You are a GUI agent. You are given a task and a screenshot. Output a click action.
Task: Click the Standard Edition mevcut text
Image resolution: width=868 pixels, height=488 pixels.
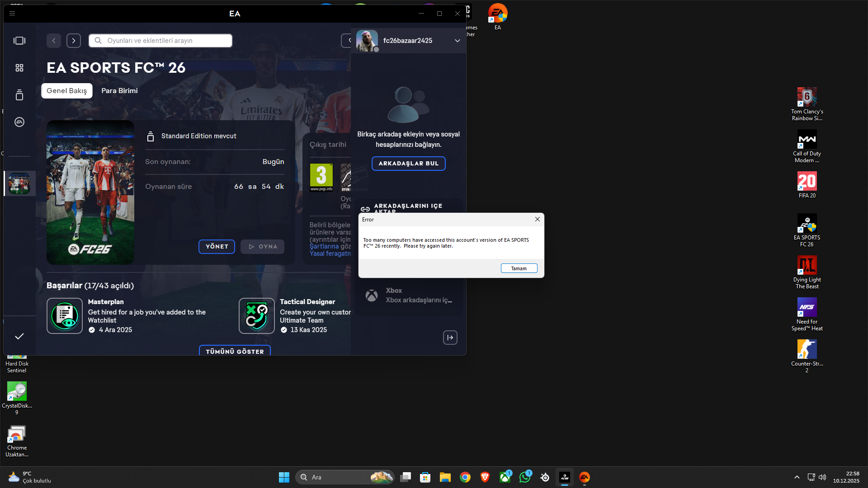coord(199,136)
